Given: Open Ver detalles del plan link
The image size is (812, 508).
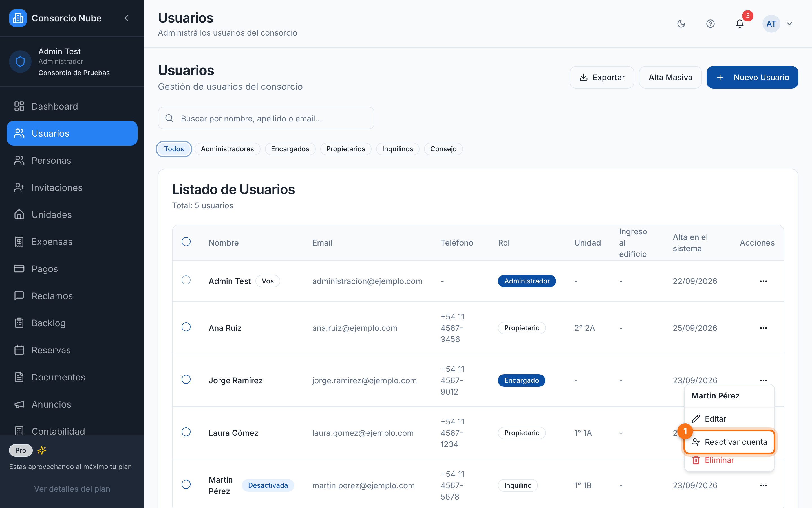Looking at the screenshot, I should tap(72, 489).
